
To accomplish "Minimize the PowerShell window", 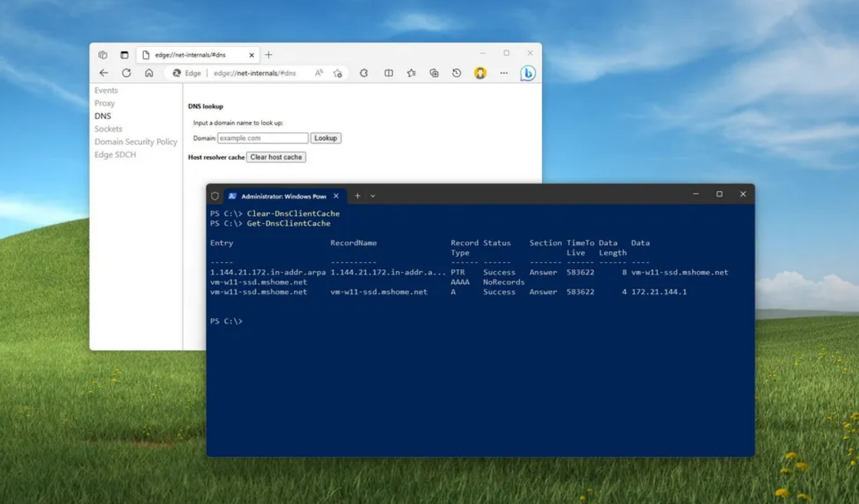I will [696, 194].
